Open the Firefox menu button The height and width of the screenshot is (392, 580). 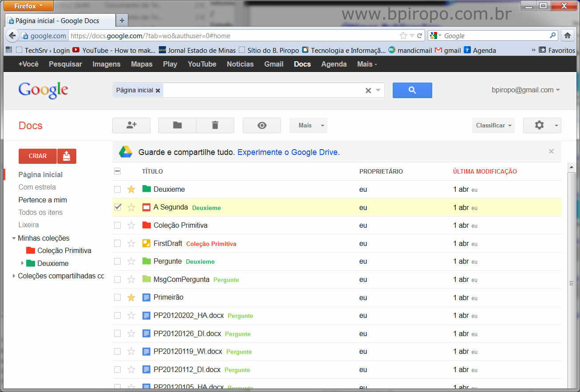click(29, 6)
